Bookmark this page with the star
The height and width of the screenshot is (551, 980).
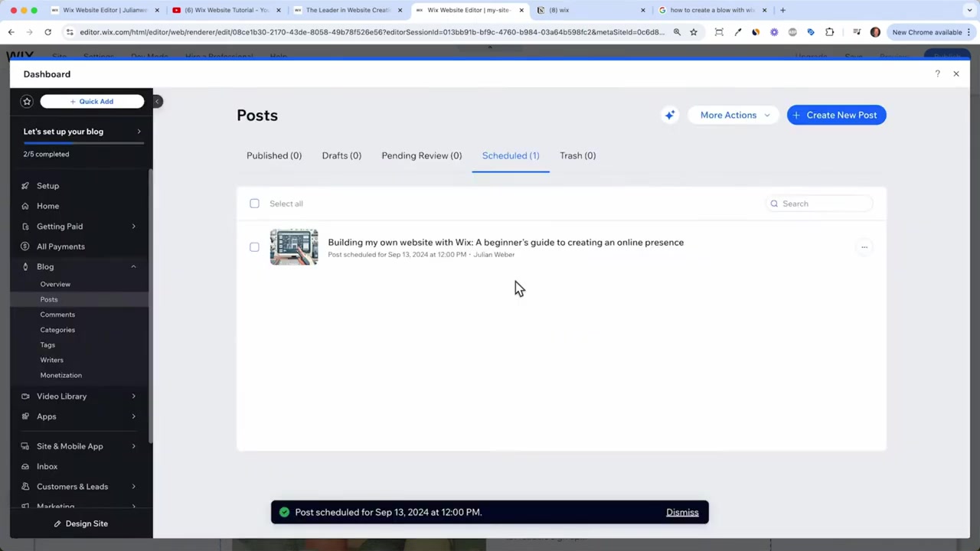[x=694, y=32]
